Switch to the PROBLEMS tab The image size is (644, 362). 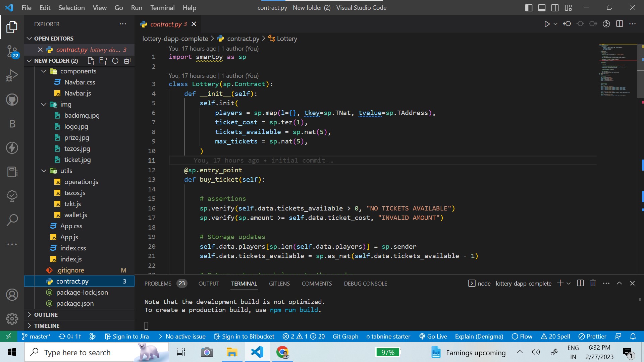[x=158, y=283]
